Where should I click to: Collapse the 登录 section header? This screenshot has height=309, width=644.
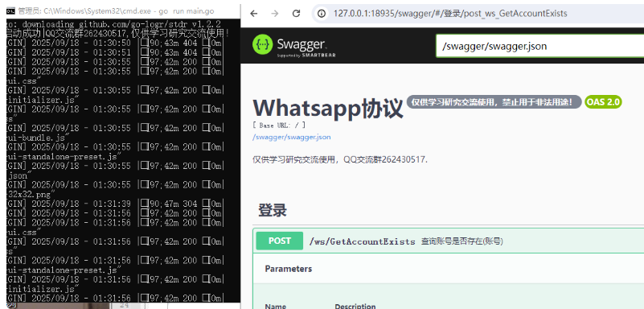coord(273,210)
